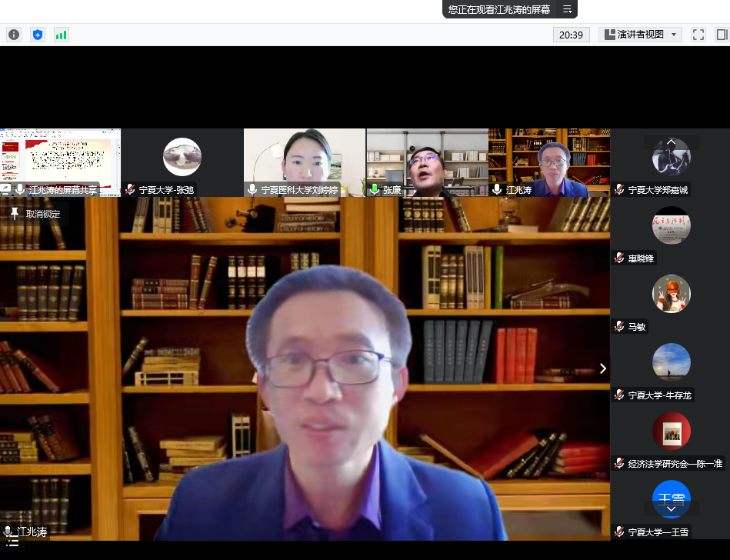Check the green network signal icon
The width and height of the screenshot is (730, 560).
(61, 35)
